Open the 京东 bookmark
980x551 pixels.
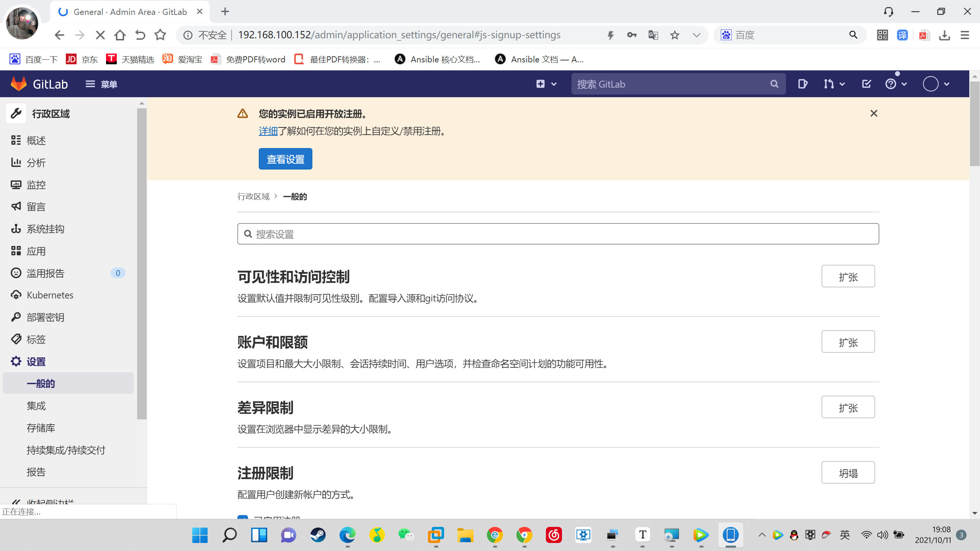point(82,59)
